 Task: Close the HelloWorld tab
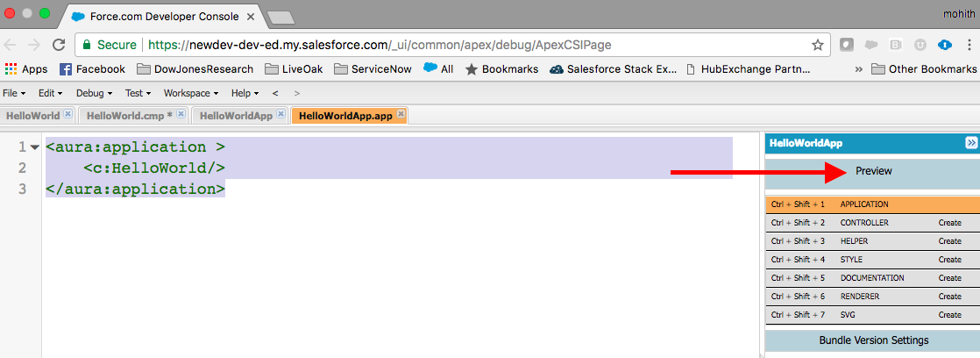point(68,114)
